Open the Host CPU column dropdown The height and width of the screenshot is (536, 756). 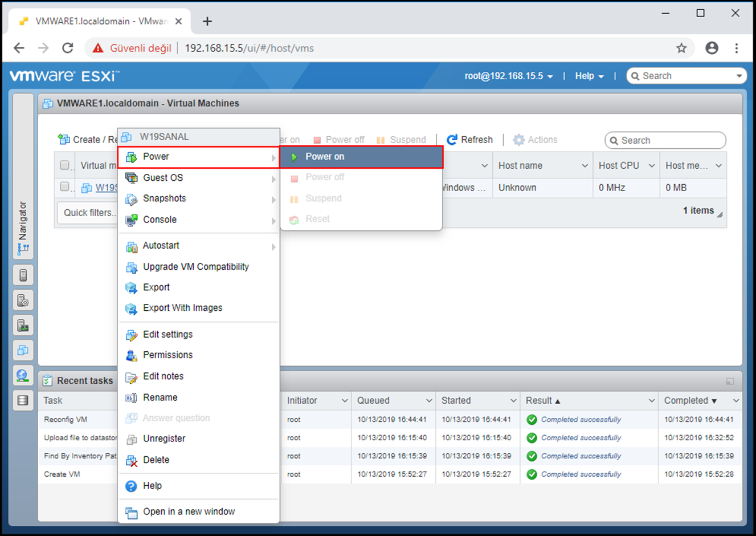click(652, 166)
